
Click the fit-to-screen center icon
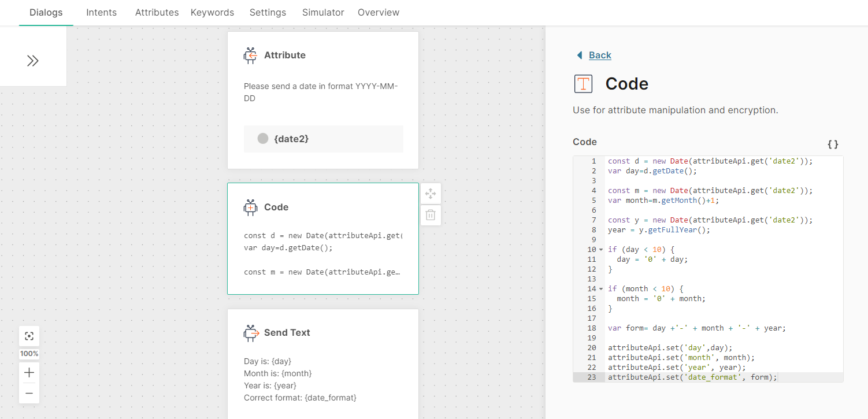29,336
